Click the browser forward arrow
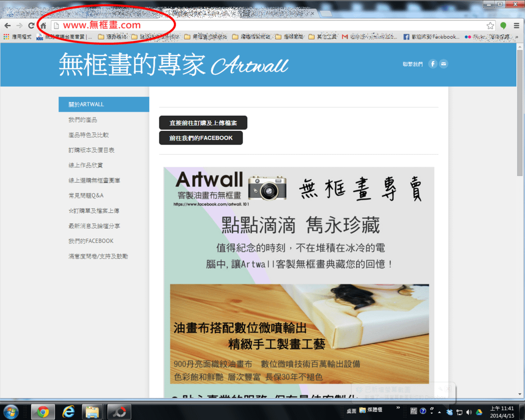 19,26
